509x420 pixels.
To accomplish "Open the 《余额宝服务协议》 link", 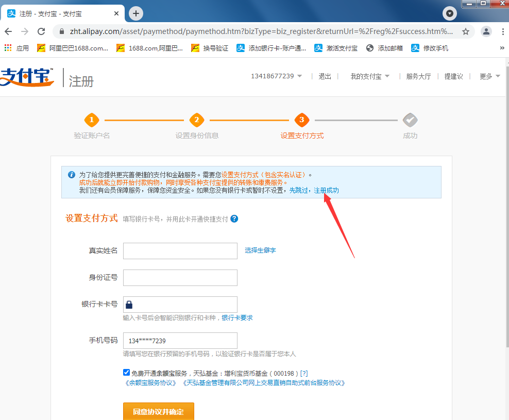I will [x=150, y=383].
